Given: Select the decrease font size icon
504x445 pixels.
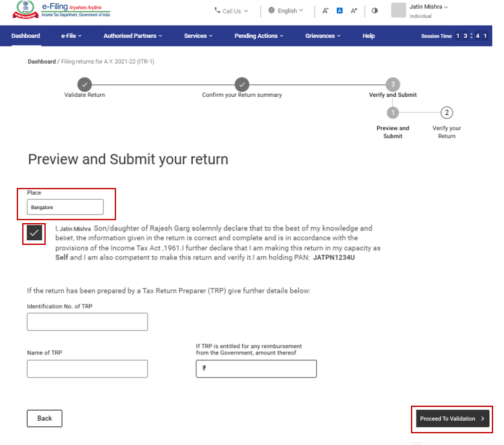Looking at the screenshot, I should [326, 11].
